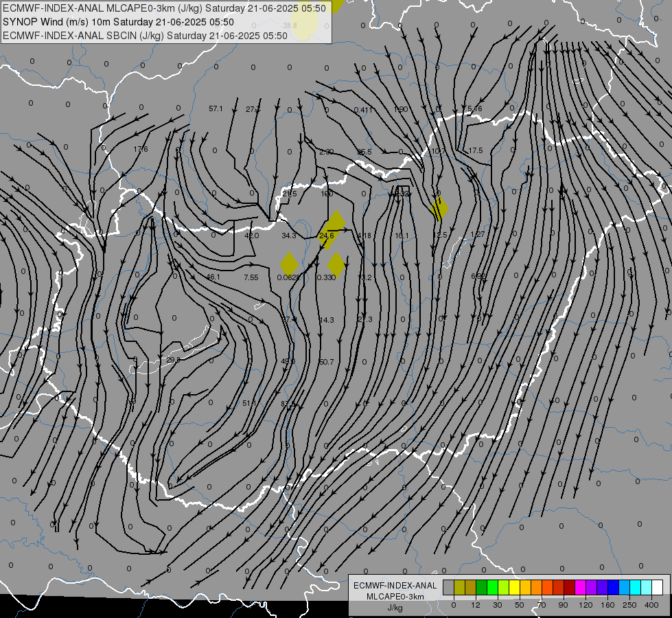Viewport: 672px width, 618px height.
Task: Click the map value '14.3'
Action: point(327,320)
